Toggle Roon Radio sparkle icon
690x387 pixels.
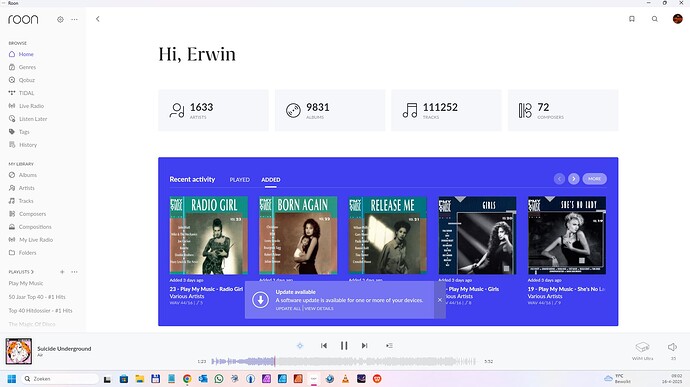coord(300,346)
